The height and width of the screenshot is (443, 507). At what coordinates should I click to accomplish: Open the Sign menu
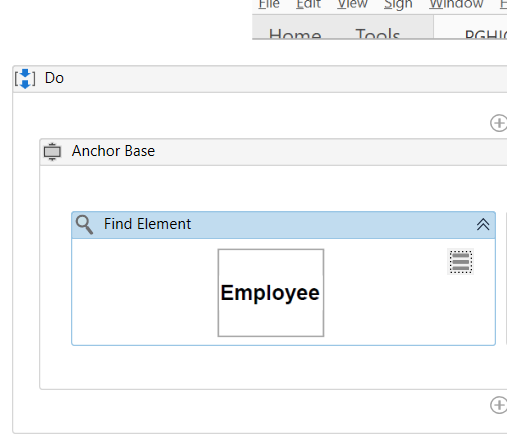(398, 5)
